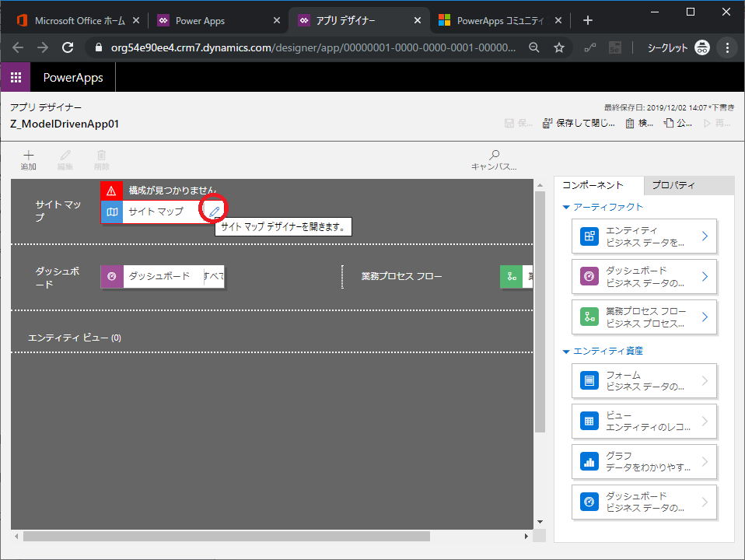The height and width of the screenshot is (560, 745).
Task: Click the グラフ entity asset icon
Action: click(x=589, y=461)
